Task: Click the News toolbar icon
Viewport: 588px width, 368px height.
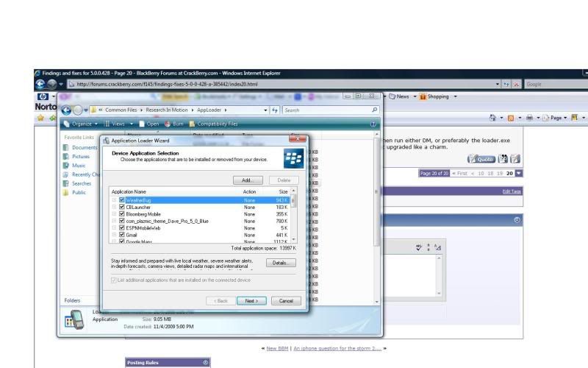Action: click(x=392, y=96)
